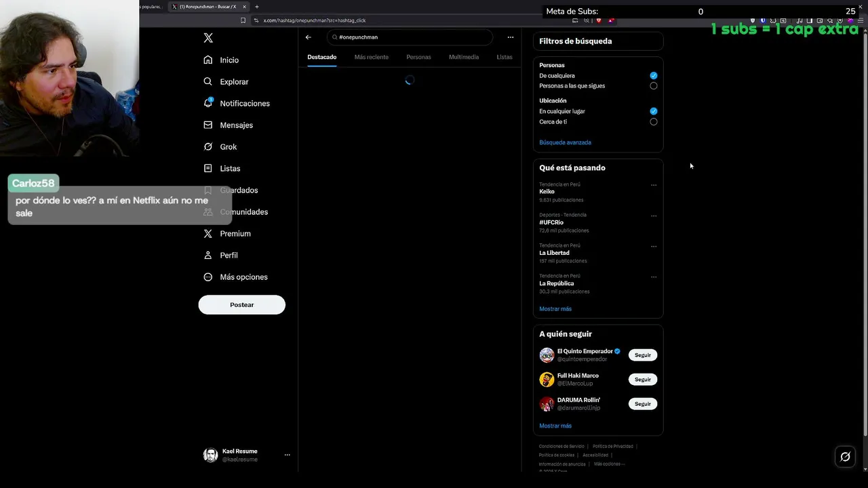Image resolution: width=868 pixels, height=488 pixels.
Task: Open new browser tab with plus button
Action: (257, 7)
